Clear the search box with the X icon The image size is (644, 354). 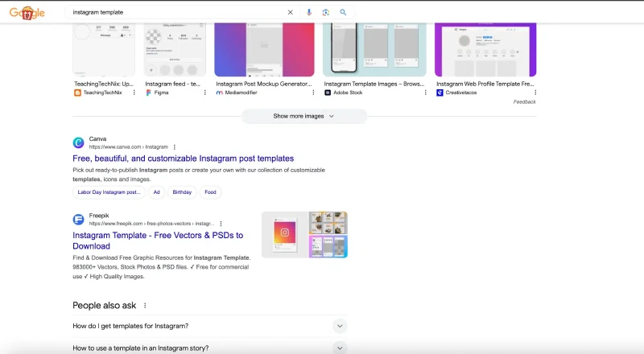click(291, 12)
